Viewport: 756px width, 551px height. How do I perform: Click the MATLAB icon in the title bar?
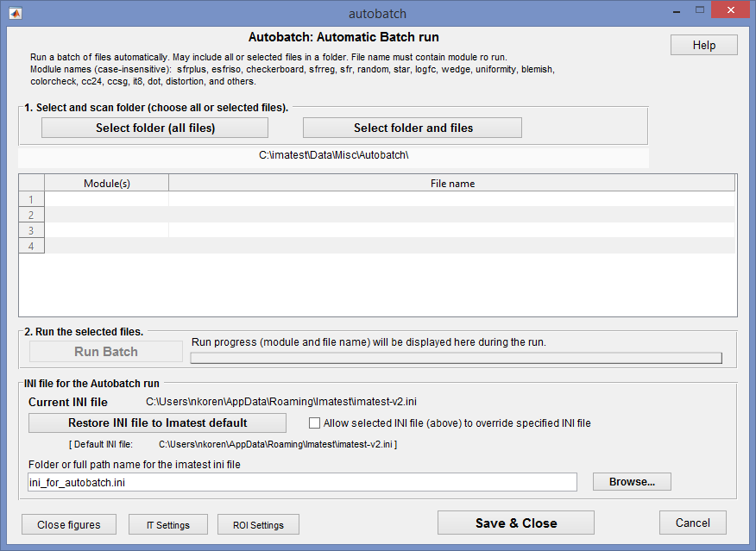pyautogui.click(x=16, y=13)
